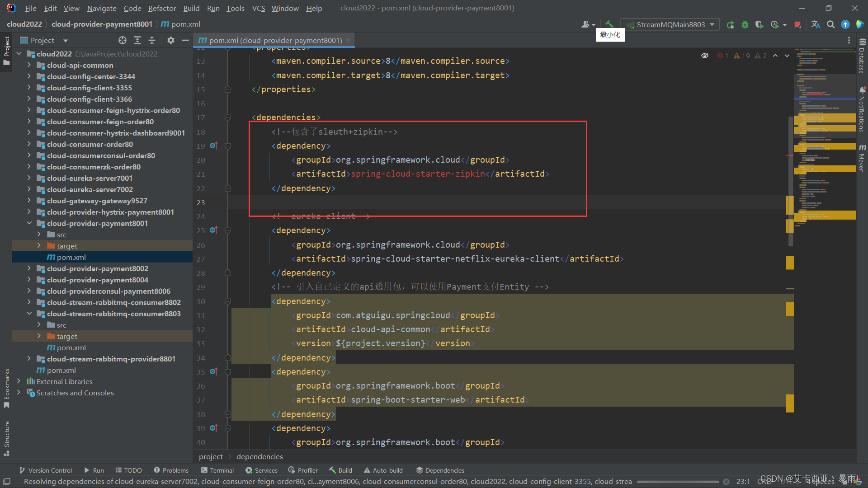Expand Scratches and Consoles node
Viewport: 868px width, 488px height.
19,393
